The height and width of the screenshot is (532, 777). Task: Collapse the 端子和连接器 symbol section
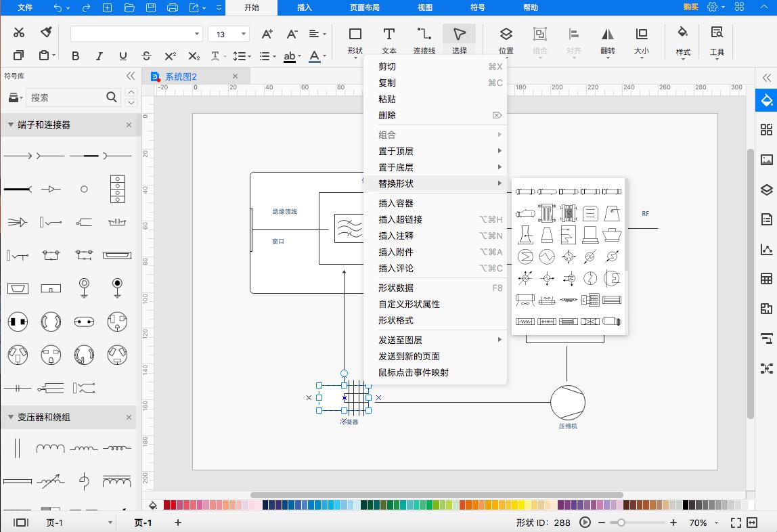[x=9, y=125]
